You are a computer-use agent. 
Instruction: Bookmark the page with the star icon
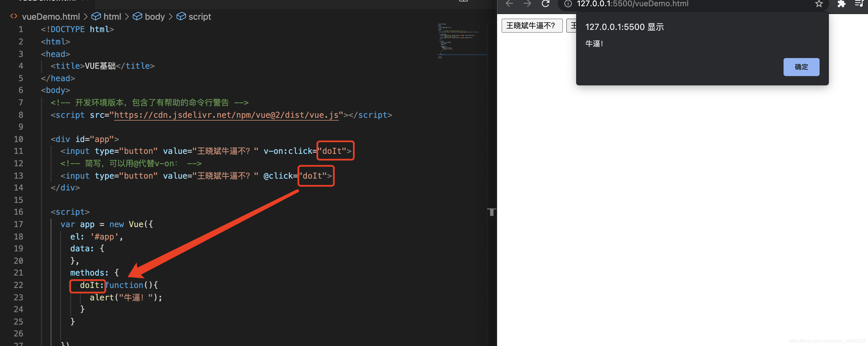click(819, 4)
